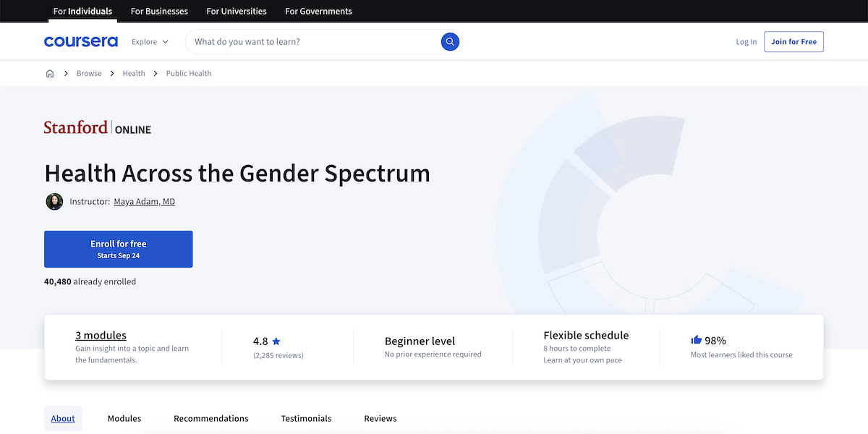Jump to Reviews section tab
This screenshot has width=868, height=434.
tap(380, 418)
